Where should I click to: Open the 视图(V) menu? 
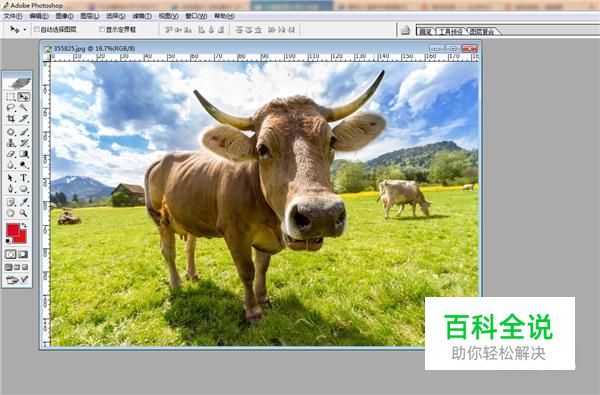click(168, 16)
